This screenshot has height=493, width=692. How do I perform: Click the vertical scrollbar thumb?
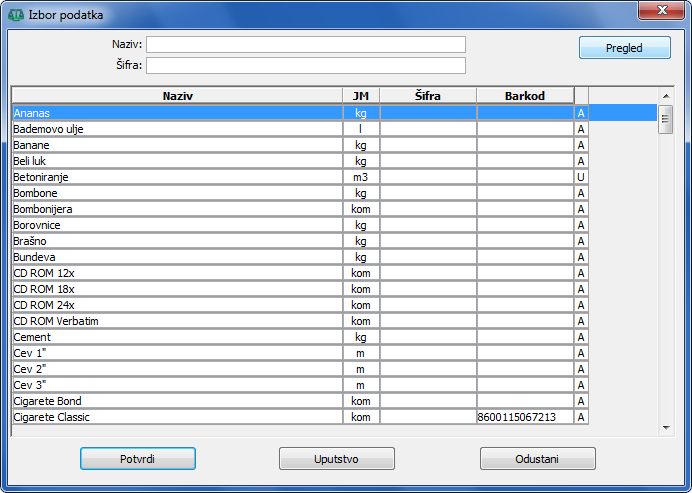665,118
